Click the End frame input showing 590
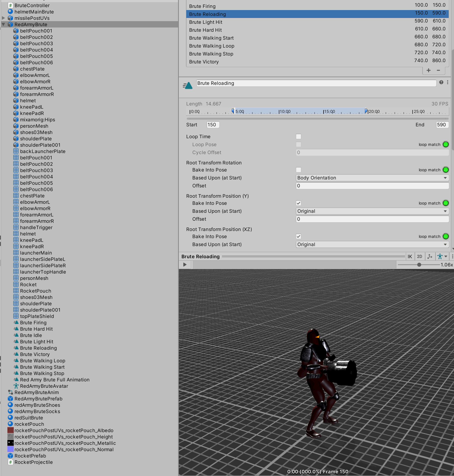This screenshot has height=476, width=454. pyautogui.click(x=442, y=124)
